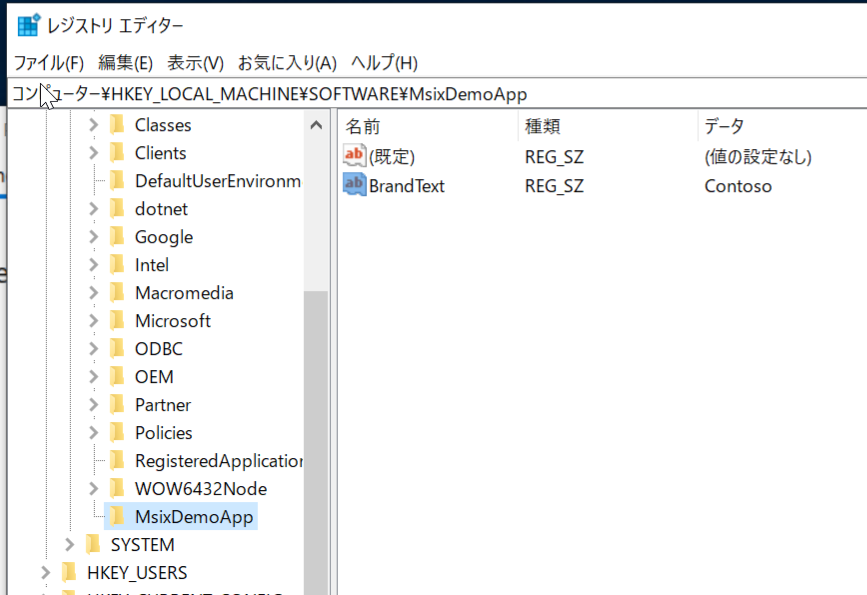The image size is (867, 595).
Task: Sort by the 種類 column header
Action: point(608,126)
